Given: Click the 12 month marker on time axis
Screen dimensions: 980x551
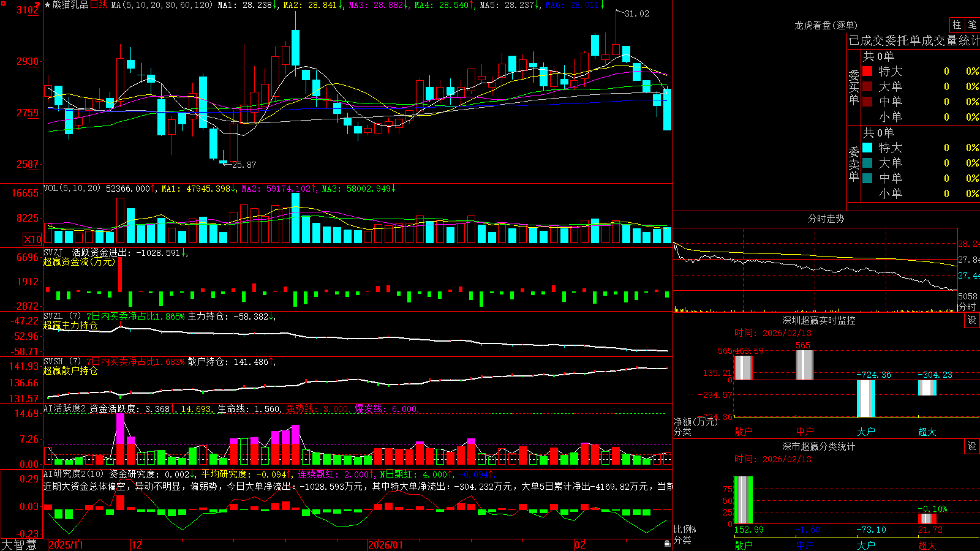Looking at the screenshot, I should tap(137, 545).
